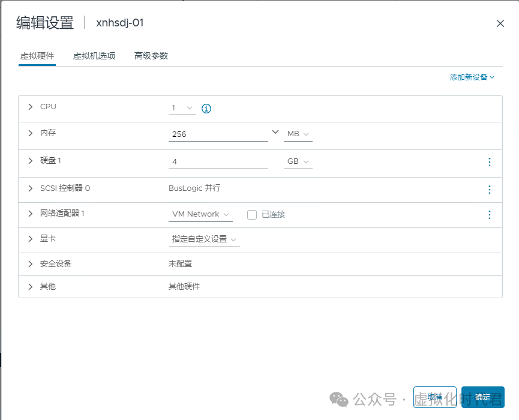Open the SCSI 控制器 0 actions menu
The image size is (519, 420).
click(489, 188)
